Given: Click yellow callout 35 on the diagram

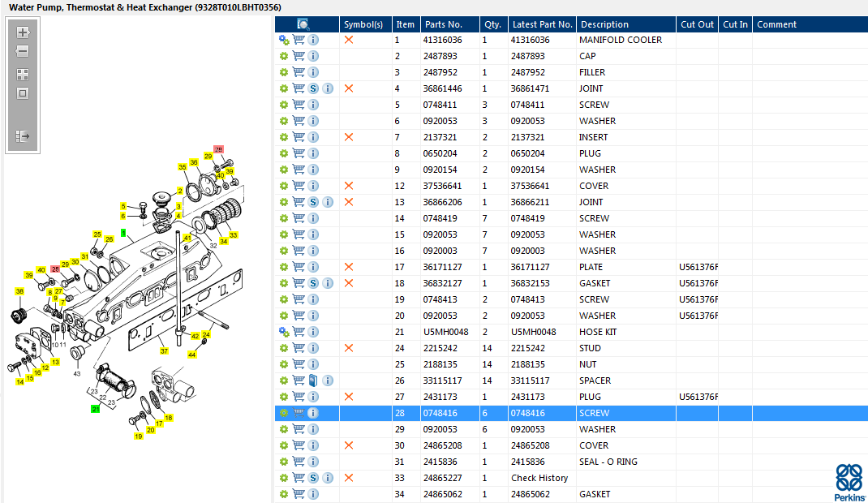Looking at the screenshot, I should coord(183,166).
